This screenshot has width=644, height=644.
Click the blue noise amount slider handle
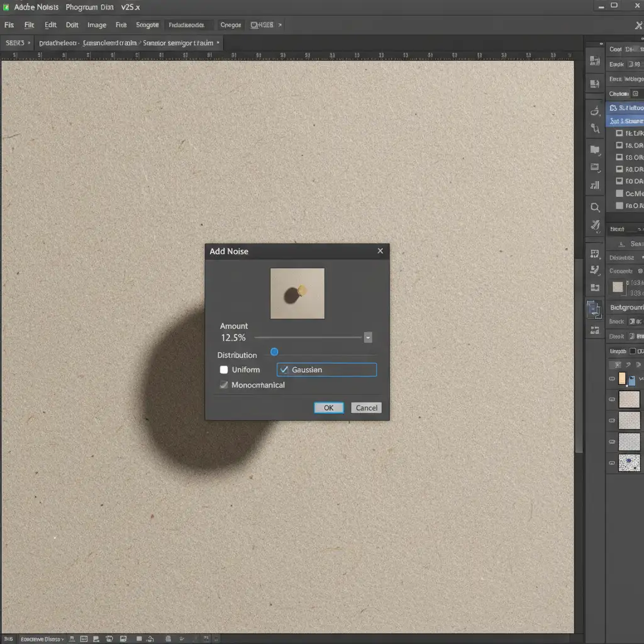pyautogui.click(x=274, y=352)
